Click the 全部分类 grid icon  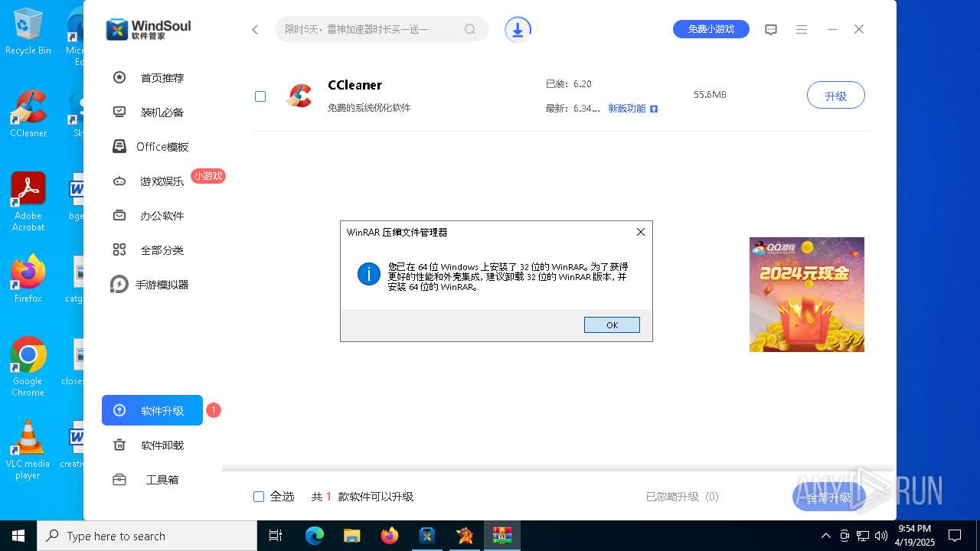click(x=119, y=249)
